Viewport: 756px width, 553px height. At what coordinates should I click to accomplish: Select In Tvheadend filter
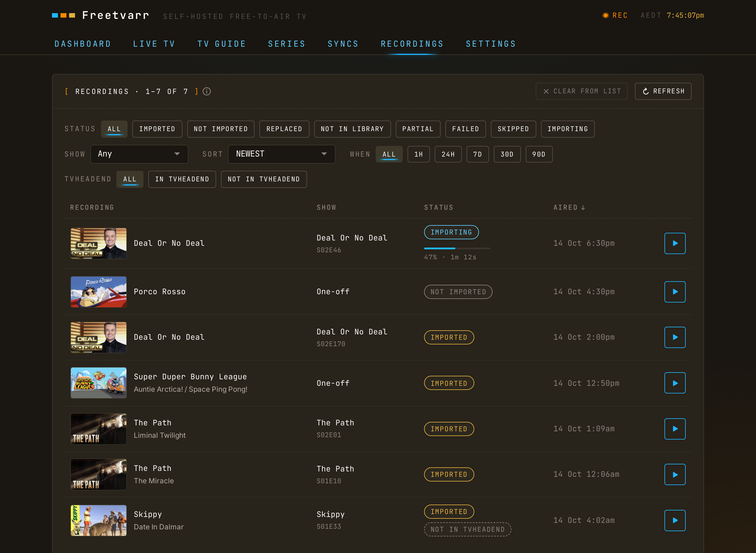pos(182,179)
